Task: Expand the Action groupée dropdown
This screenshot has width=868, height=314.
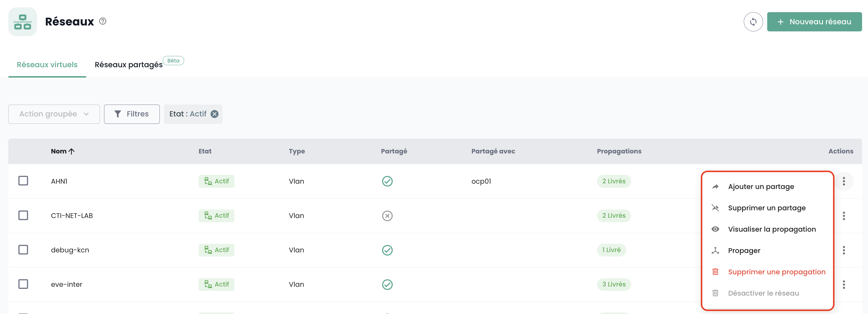Action: pyautogui.click(x=54, y=114)
